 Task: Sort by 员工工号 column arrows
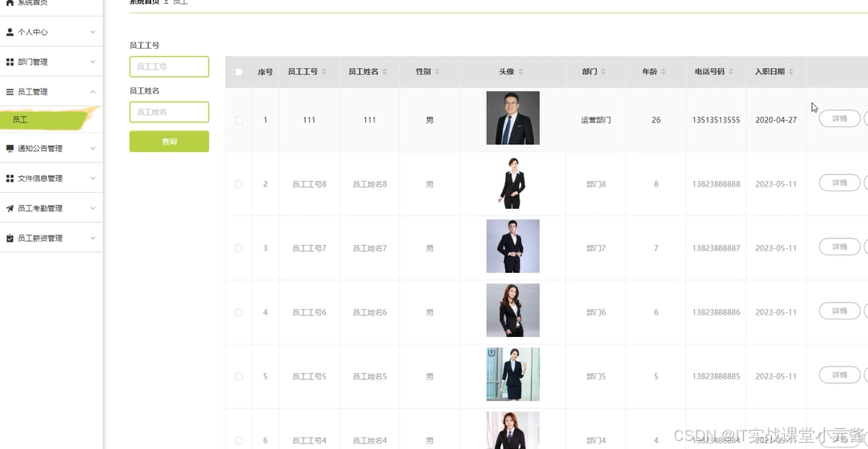tap(323, 72)
